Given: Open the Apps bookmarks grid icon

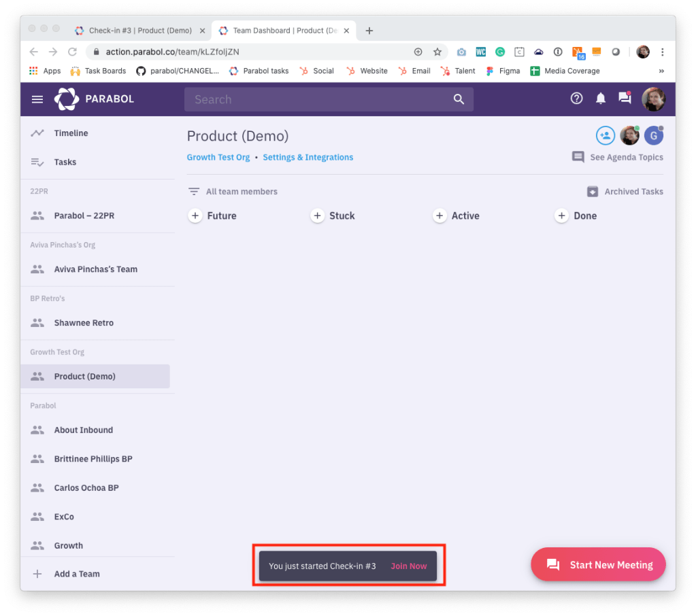Looking at the screenshot, I should [33, 71].
